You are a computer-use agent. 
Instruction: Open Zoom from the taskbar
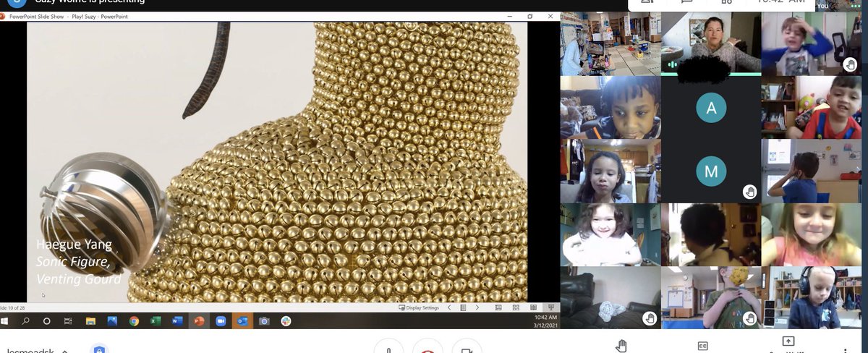[221, 320]
